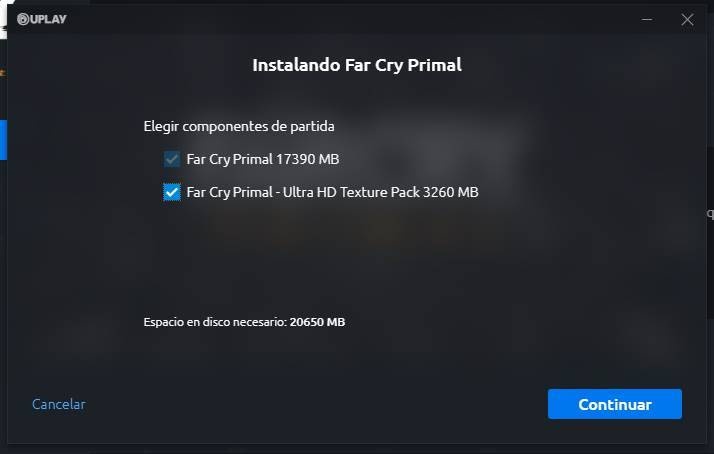The width and height of the screenshot is (714, 454).
Task: Minimize the Uplay installer window
Action: 646,19
